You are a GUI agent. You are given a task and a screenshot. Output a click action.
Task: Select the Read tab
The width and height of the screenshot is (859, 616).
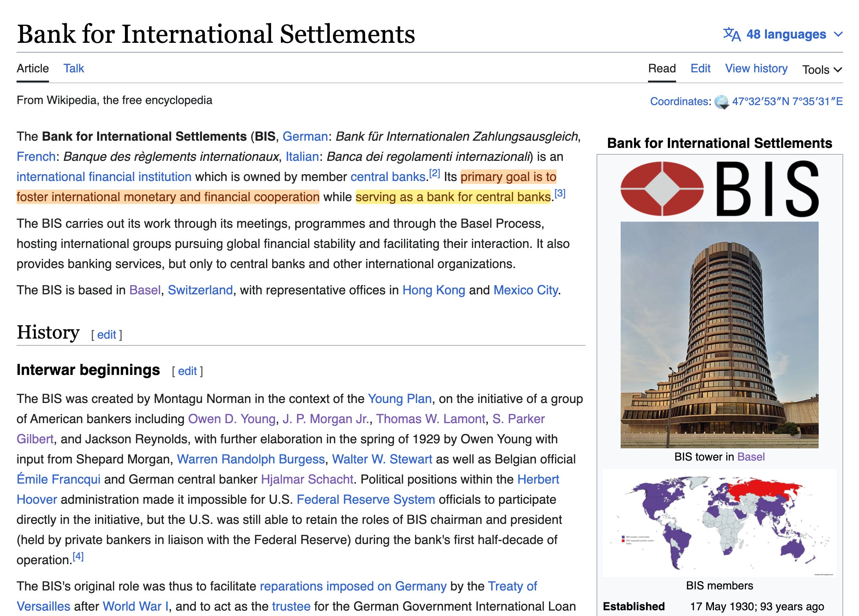[x=662, y=68]
